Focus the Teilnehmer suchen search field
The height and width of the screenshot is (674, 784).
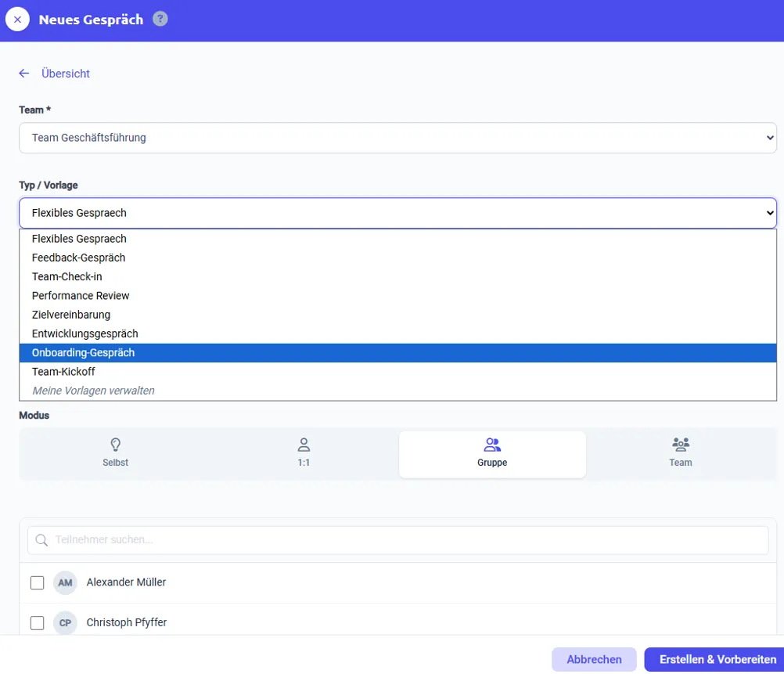397,540
